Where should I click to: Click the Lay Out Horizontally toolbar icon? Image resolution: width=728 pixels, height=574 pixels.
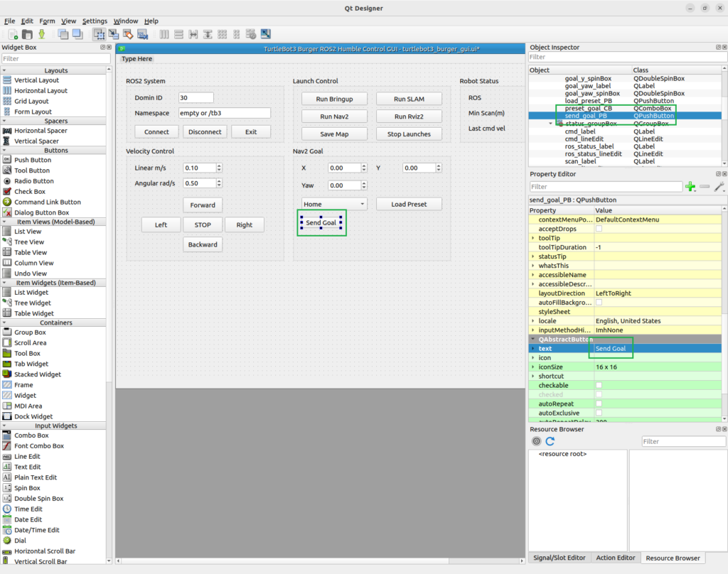pos(164,34)
